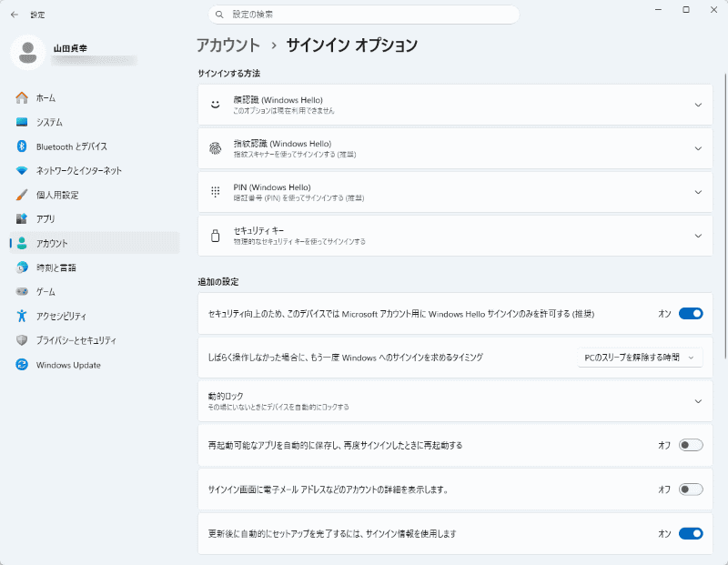Click PIN (Windows Hello) title text

pos(272,187)
